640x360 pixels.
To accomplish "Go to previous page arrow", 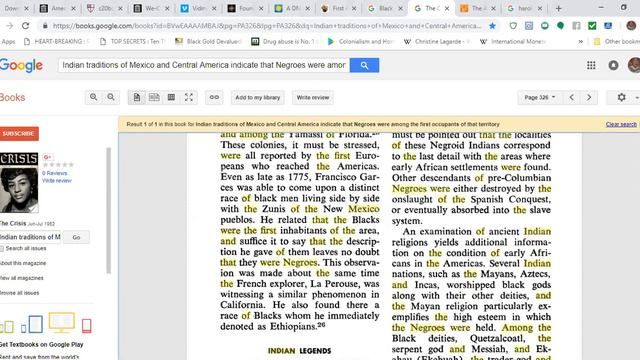I will [x=571, y=98].
